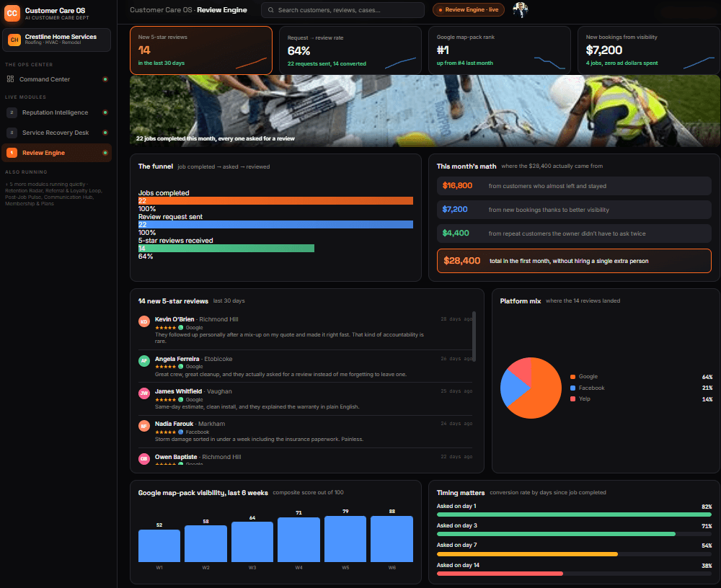Click the reviews list scrollbar
Screen dimensions: 721x588
[474, 337]
